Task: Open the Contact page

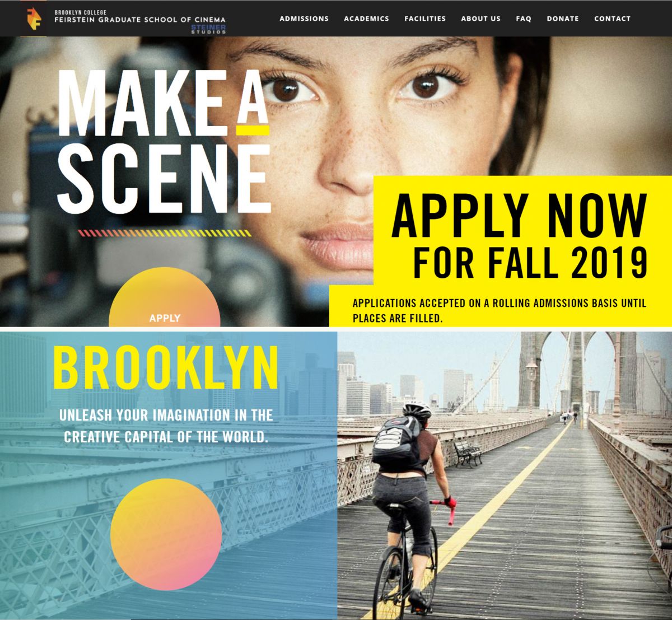Action: 612,18
